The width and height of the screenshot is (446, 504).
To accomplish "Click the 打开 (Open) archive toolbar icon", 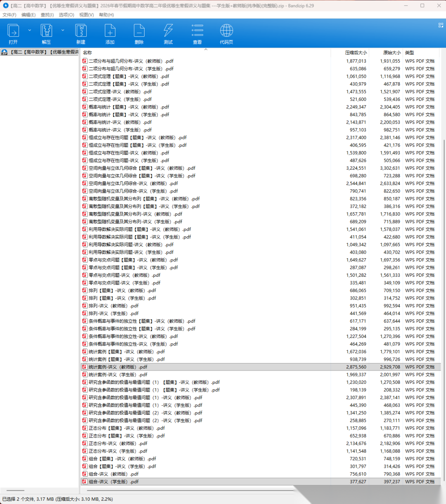I will 13,33.
